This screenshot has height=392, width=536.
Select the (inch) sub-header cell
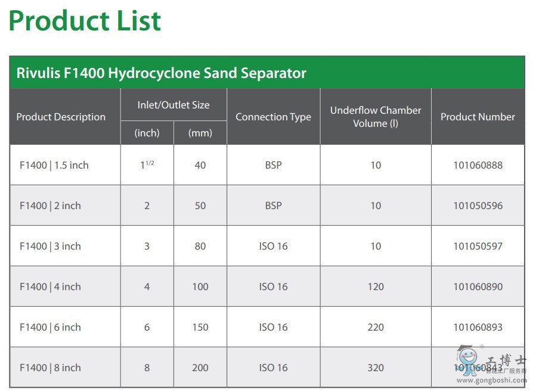pyautogui.click(x=147, y=133)
